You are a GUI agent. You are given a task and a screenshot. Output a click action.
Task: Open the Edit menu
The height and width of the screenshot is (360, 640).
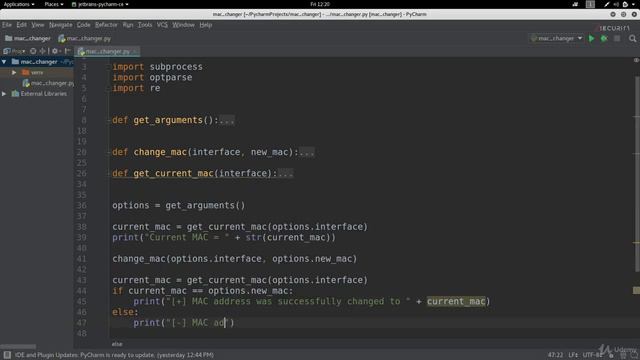[x=21, y=25]
